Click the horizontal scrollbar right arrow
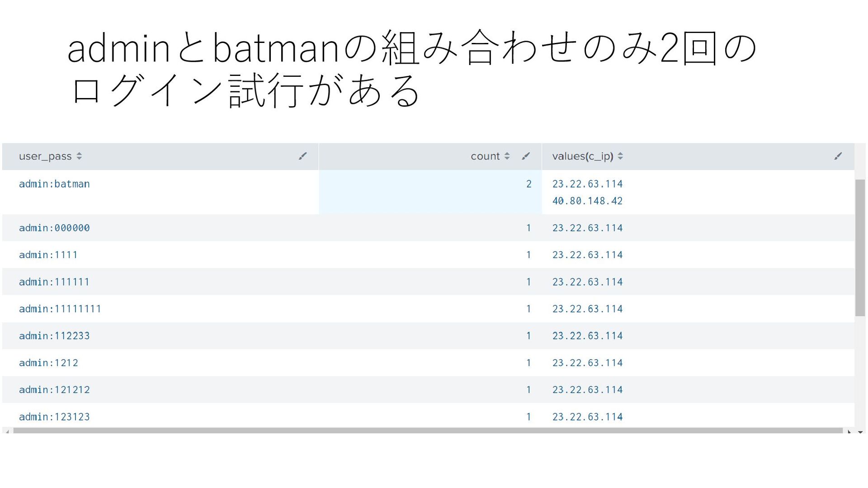The width and height of the screenshot is (868, 488). tap(849, 432)
